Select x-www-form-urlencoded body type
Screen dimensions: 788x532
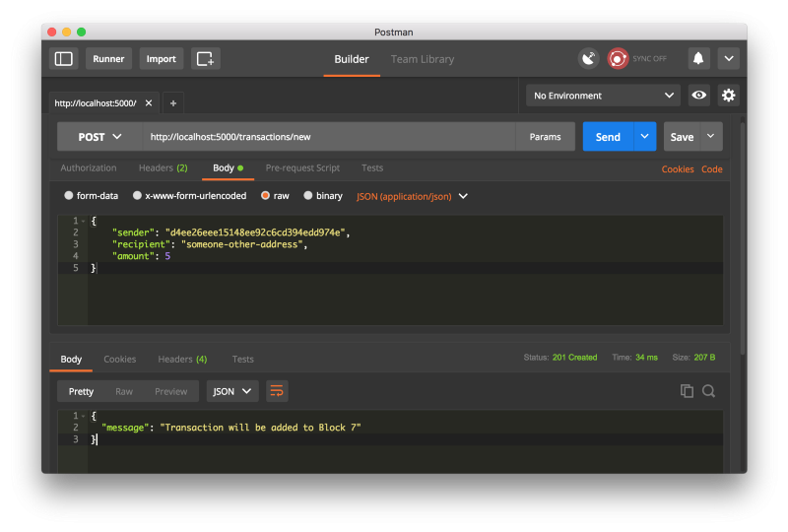(x=138, y=196)
